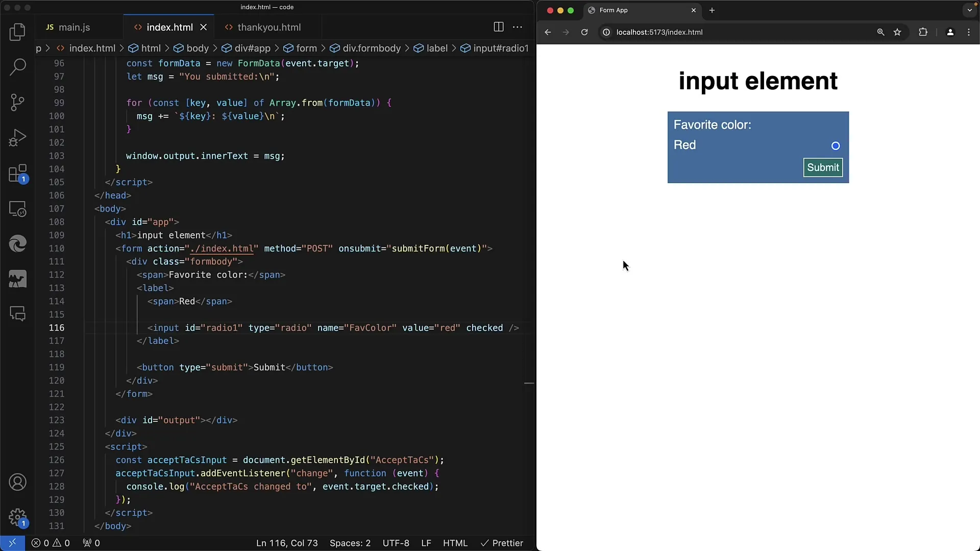Select the thankyou.html tab

tap(268, 27)
